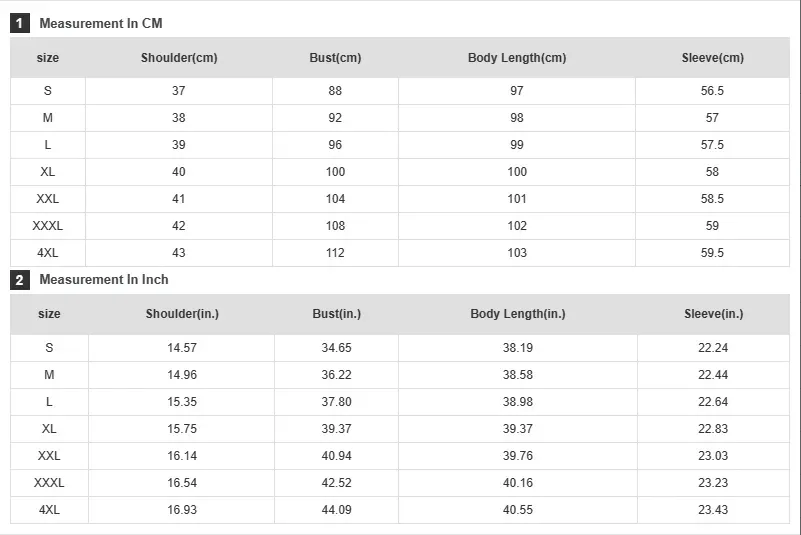Click the sleeve value 23.03 cell

[714, 456]
